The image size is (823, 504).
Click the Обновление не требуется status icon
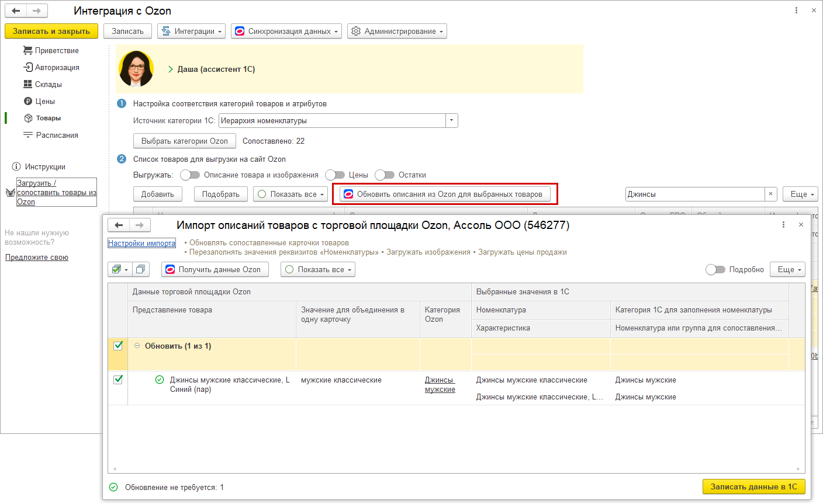(x=113, y=487)
